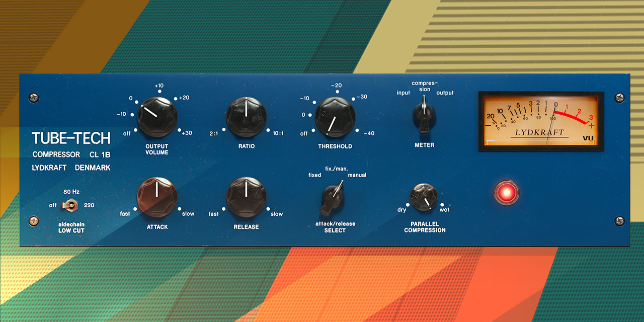Select 'fixed' on attack/release select
The width and height of the screenshot is (644, 322).
click(315, 175)
